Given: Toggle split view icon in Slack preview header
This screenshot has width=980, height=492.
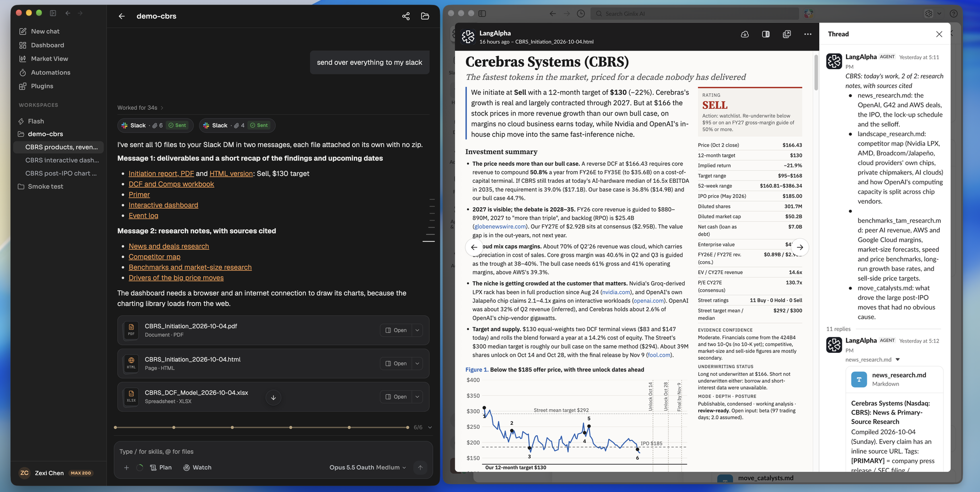Looking at the screenshot, I should click(766, 34).
